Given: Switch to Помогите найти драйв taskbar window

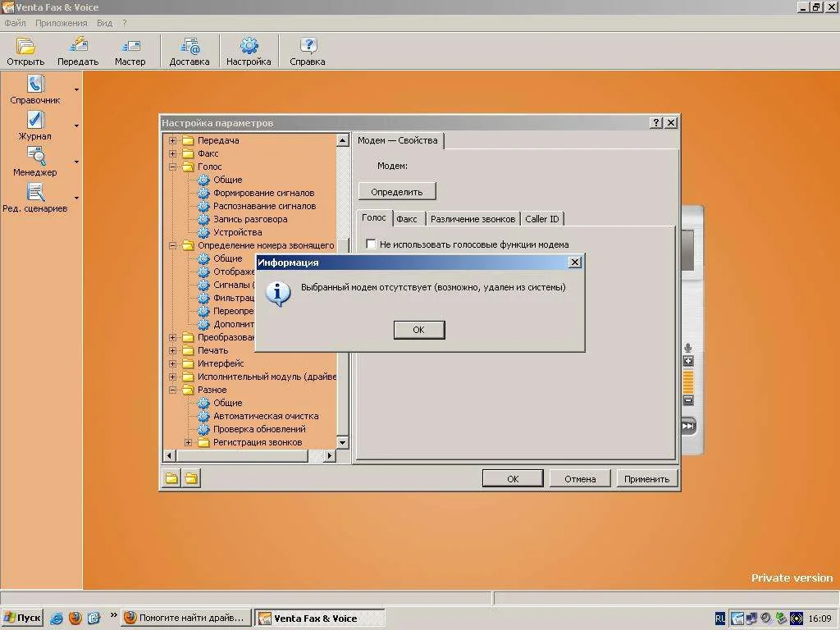Looking at the screenshot, I should click(186, 619).
